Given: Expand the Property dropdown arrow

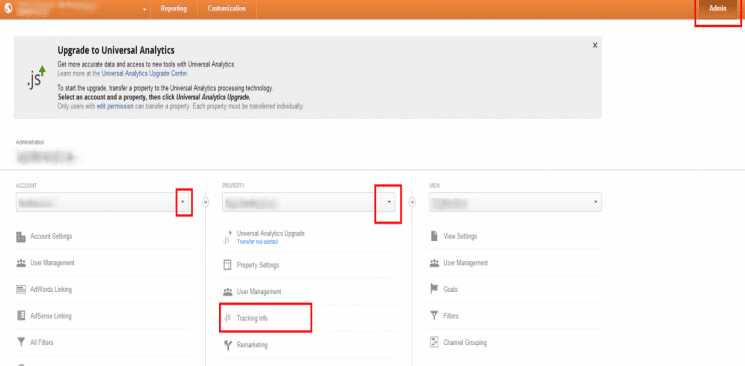Looking at the screenshot, I should click(389, 202).
